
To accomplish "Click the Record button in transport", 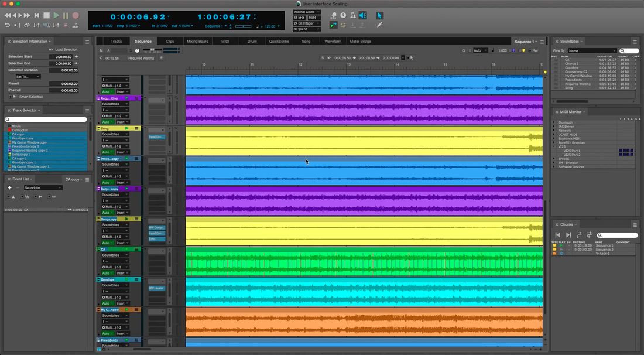I will click(x=76, y=15).
